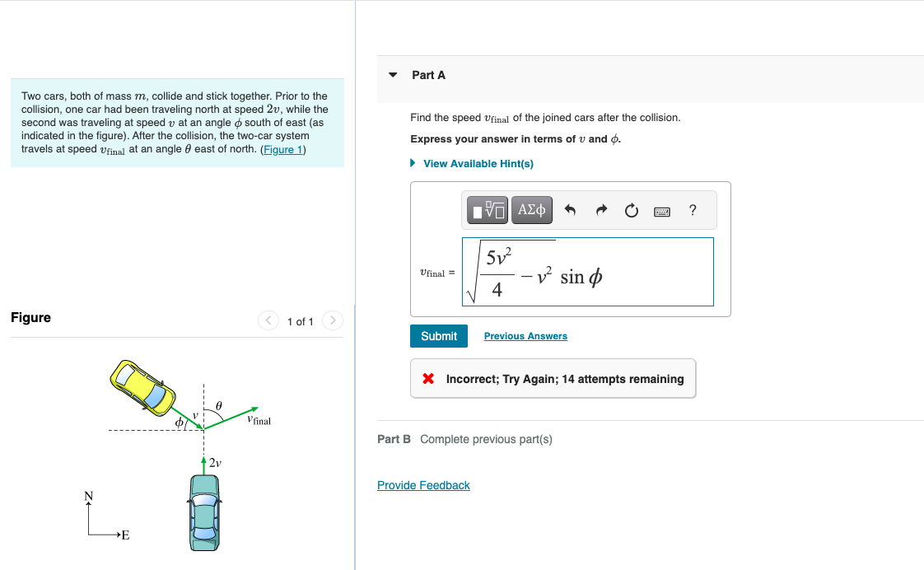This screenshot has height=570, width=924.
Task: Click inside the v_final answer box
Action: click(x=588, y=272)
